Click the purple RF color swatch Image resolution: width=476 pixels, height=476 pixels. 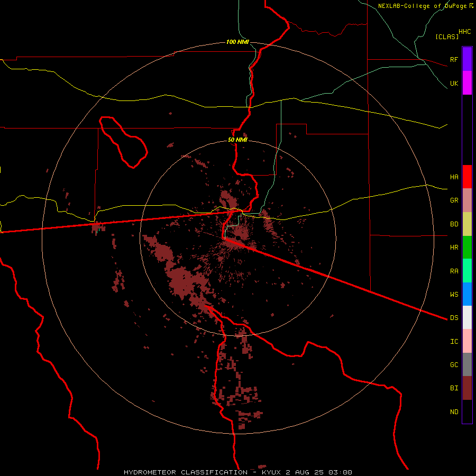click(467, 59)
